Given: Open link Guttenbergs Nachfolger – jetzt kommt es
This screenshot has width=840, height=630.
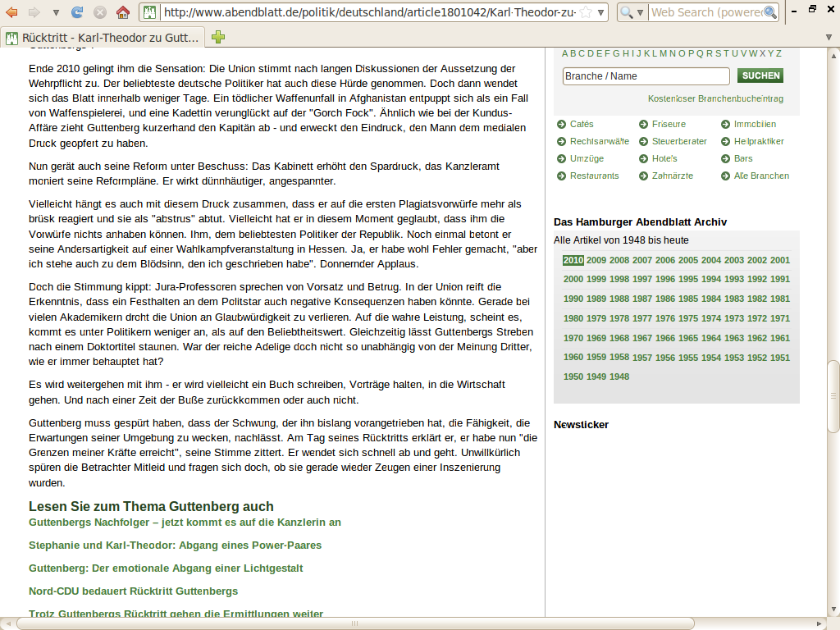Looking at the screenshot, I should tap(185, 523).
